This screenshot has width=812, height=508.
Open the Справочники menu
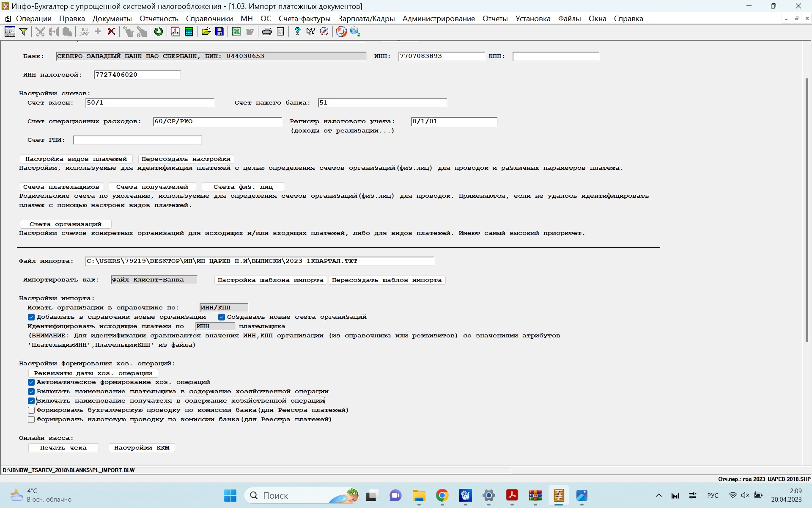click(x=209, y=19)
